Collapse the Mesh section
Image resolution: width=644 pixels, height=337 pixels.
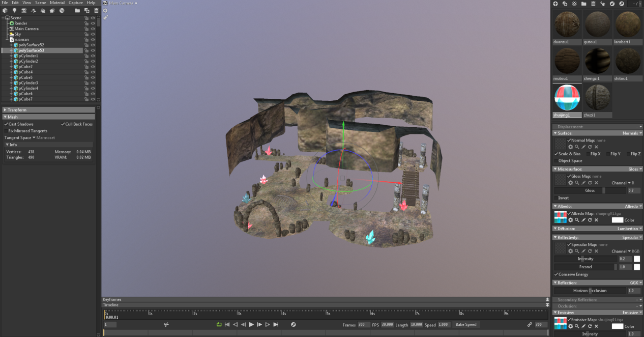click(49, 117)
